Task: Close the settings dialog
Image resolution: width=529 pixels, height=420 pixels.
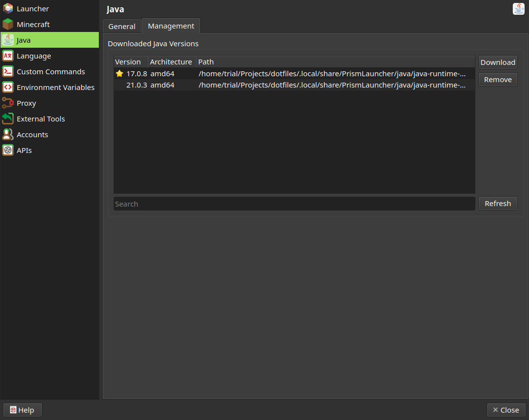Action: 506,410
